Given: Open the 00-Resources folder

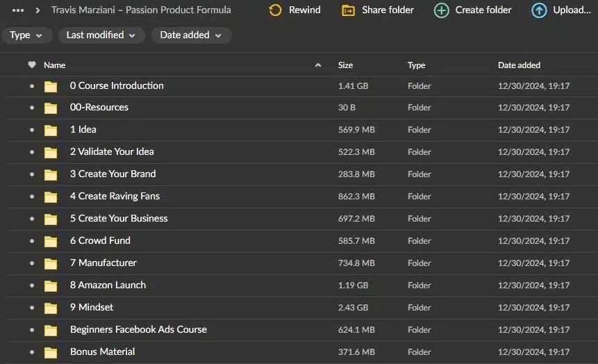Looking at the screenshot, I should 99,108.
